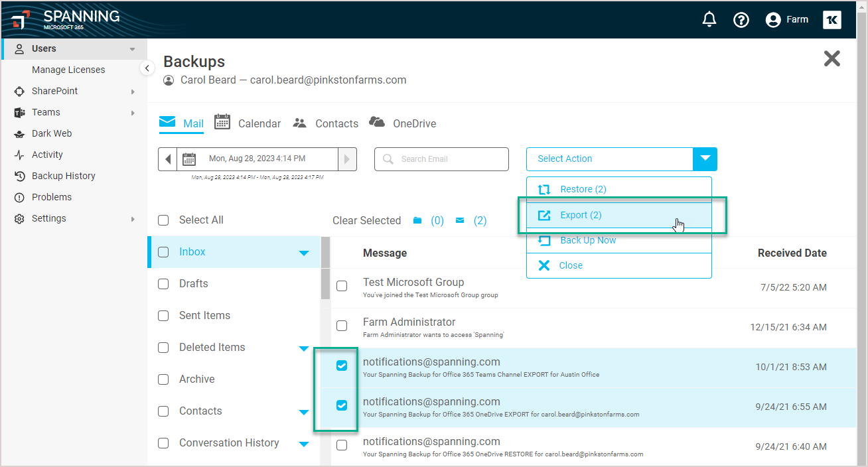Click the Settings gear icon in sidebar

click(x=19, y=218)
